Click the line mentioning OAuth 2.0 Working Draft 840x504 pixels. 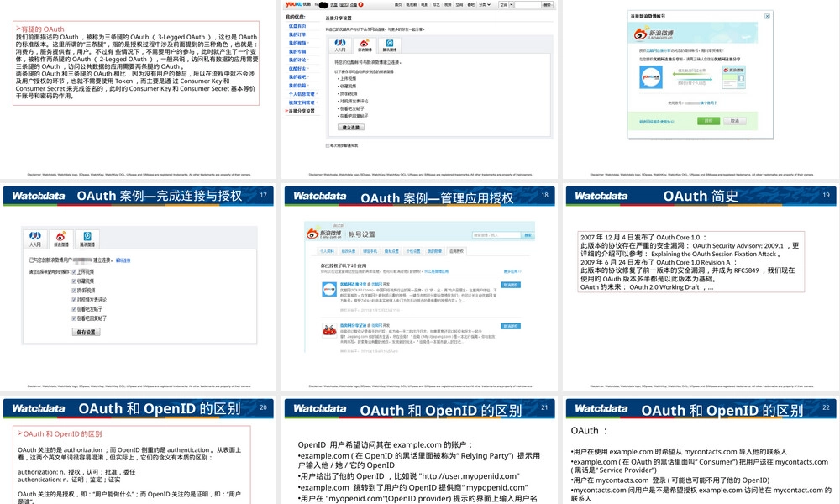(x=647, y=287)
